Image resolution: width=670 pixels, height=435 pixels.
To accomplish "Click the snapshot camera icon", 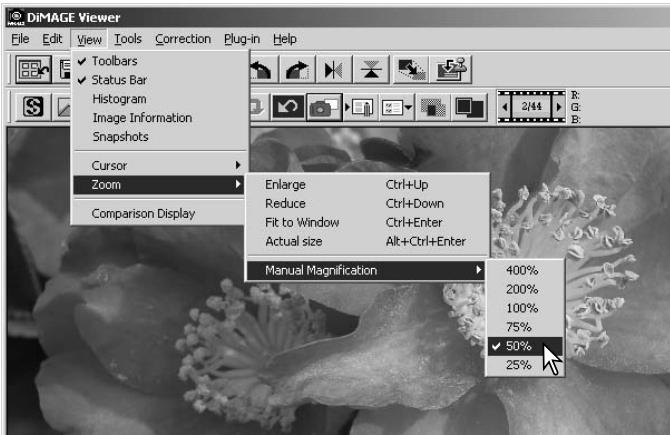I will tap(324, 107).
